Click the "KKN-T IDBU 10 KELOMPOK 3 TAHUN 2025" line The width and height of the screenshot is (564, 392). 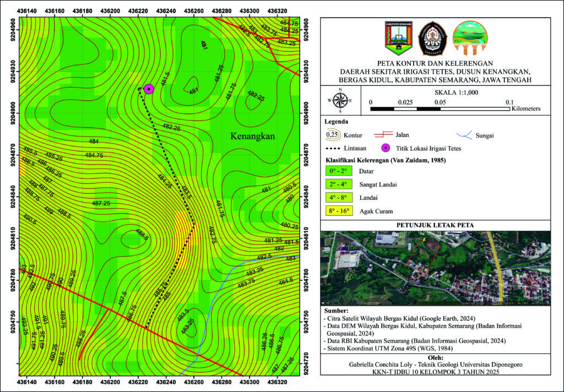point(436,372)
